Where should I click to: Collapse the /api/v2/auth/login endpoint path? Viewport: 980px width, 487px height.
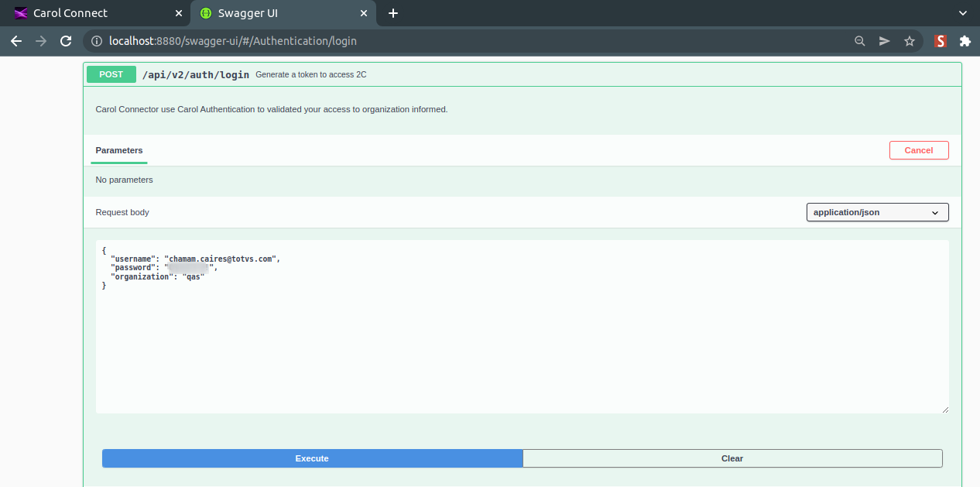coord(196,74)
